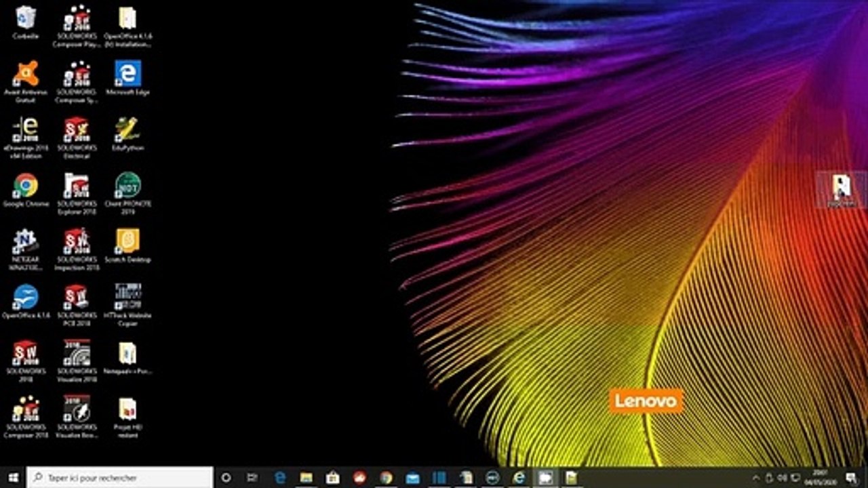Open Cortana from the taskbar circle
Viewport: 868px width, 488px height.
coord(226,478)
